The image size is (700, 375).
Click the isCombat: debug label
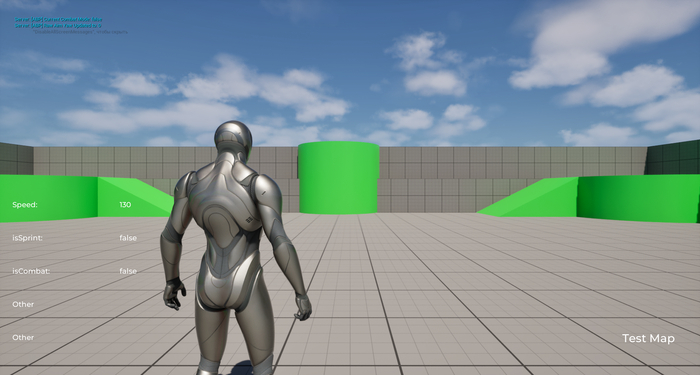31,271
